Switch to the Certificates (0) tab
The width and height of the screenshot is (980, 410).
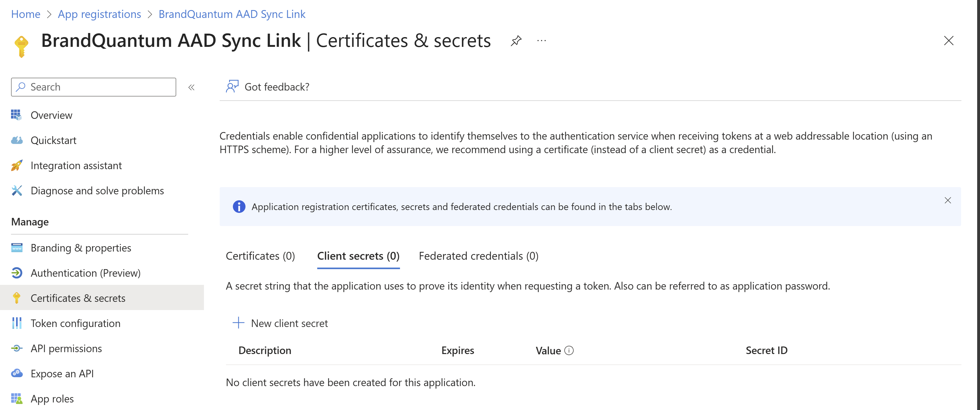[260, 256]
